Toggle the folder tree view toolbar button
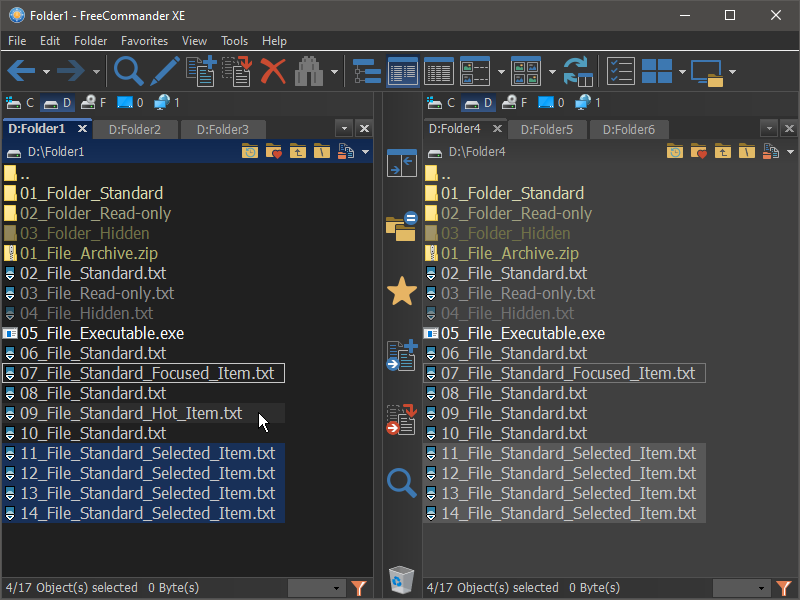The image size is (800, 600). pyautogui.click(x=367, y=71)
